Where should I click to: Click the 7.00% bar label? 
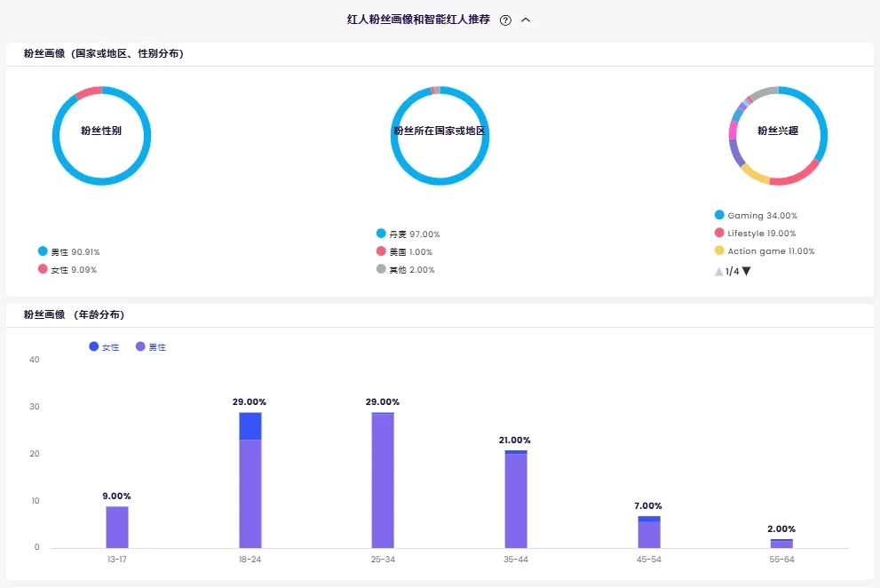648,506
